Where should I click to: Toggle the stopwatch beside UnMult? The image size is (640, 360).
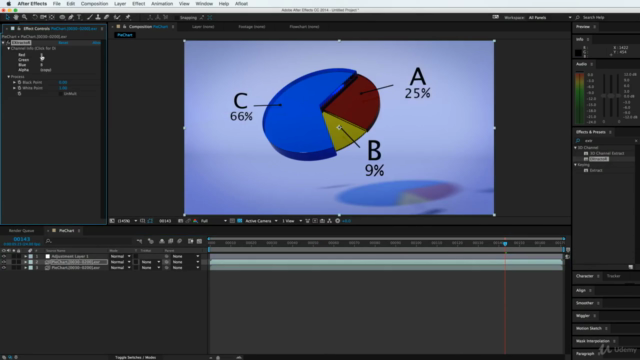(19, 93)
